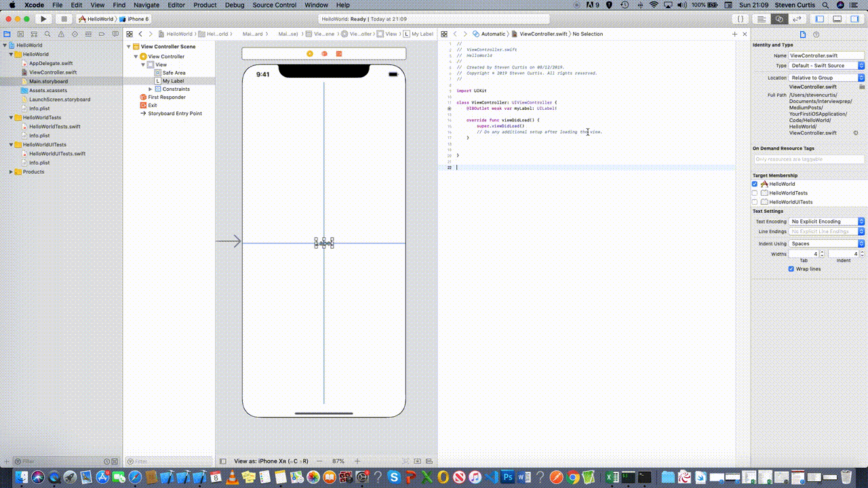Open the Breakpoint navigator
This screenshot has height=488, width=868.
click(102, 34)
